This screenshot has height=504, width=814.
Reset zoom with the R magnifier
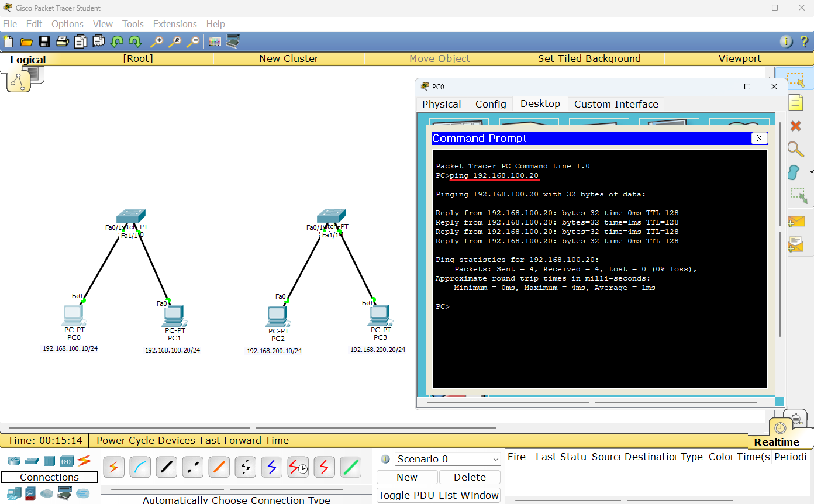tap(174, 42)
